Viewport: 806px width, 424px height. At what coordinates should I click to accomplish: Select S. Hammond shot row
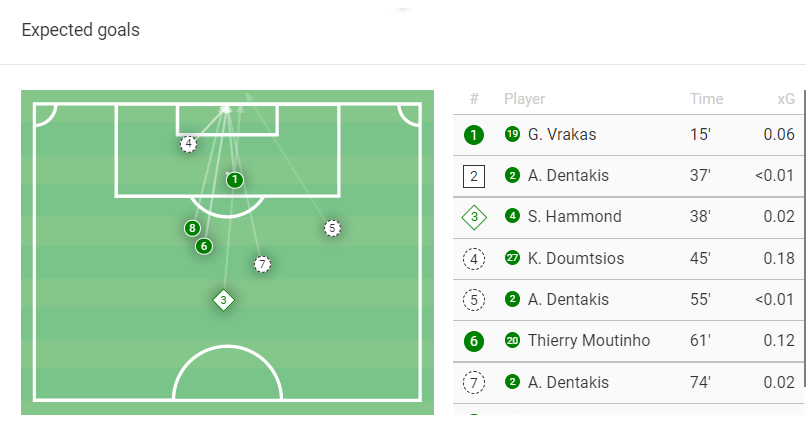coord(575,217)
